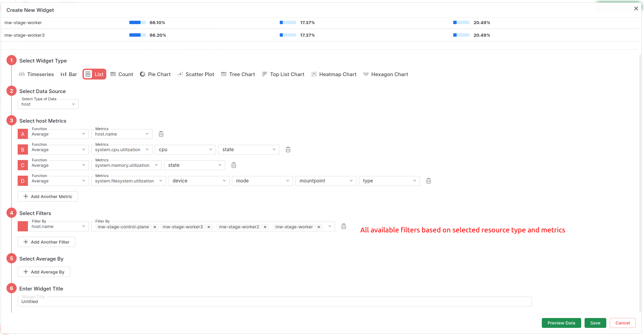Click the red filter color swatch
The width and height of the screenshot is (644, 335).
pos(23,226)
